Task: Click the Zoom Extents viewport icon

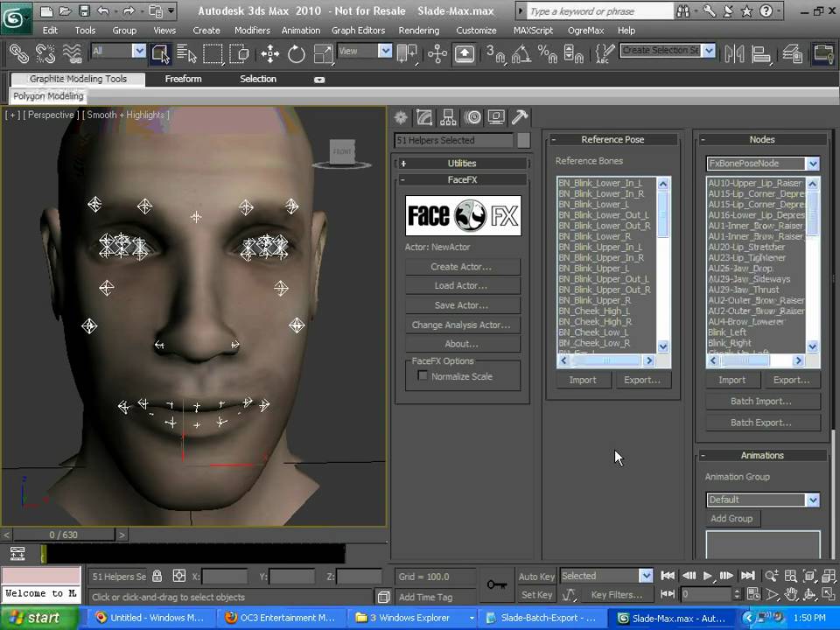Action: coord(809,577)
